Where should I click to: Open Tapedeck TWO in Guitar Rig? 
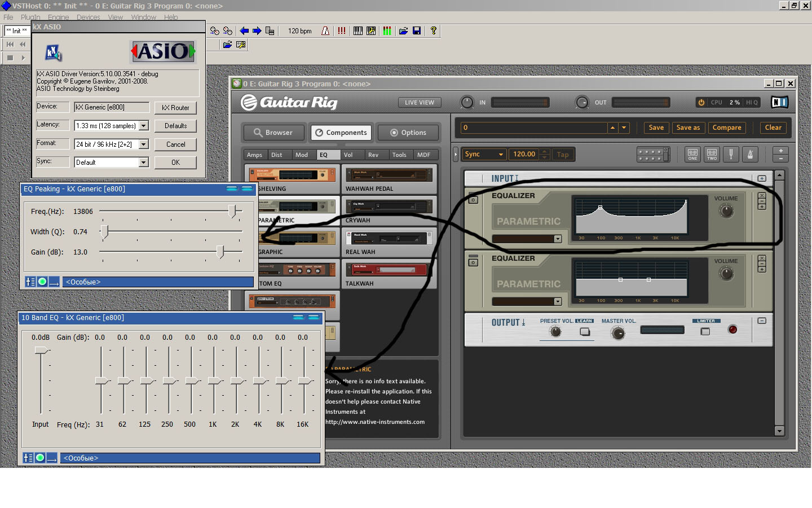coord(712,154)
